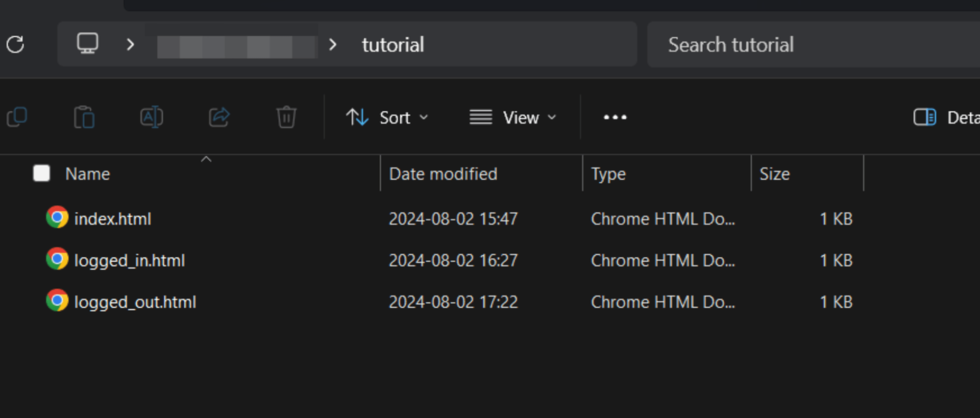Image resolution: width=980 pixels, height=418 pixels.
Task: Click the Rename toolbar icon
Action: coord(151,117)
